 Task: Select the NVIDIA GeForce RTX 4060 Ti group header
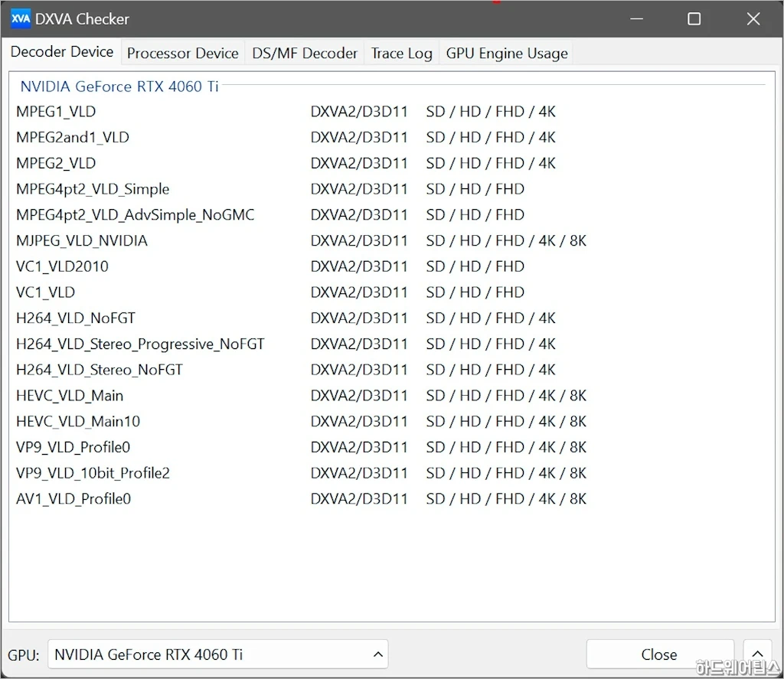click(119, 87)
